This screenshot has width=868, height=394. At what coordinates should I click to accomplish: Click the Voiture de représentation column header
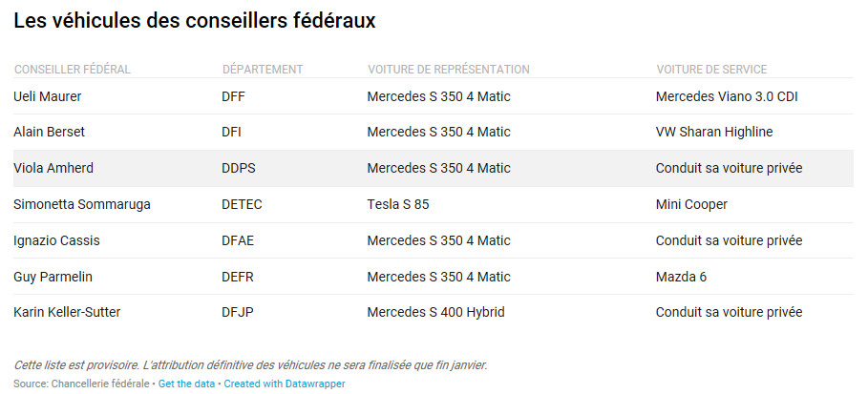(449, 70)
